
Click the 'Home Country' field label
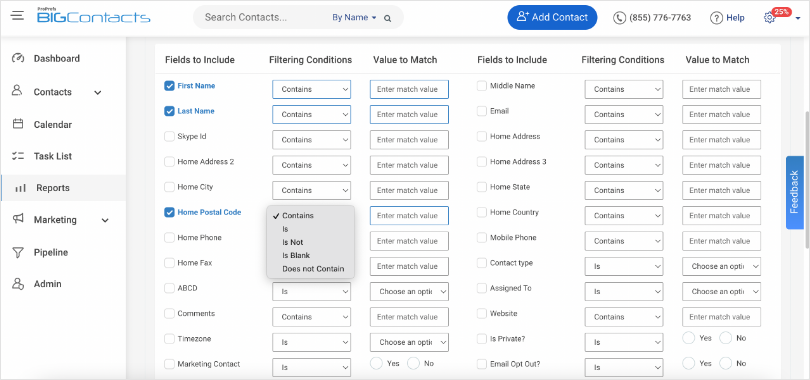(514, 212)
